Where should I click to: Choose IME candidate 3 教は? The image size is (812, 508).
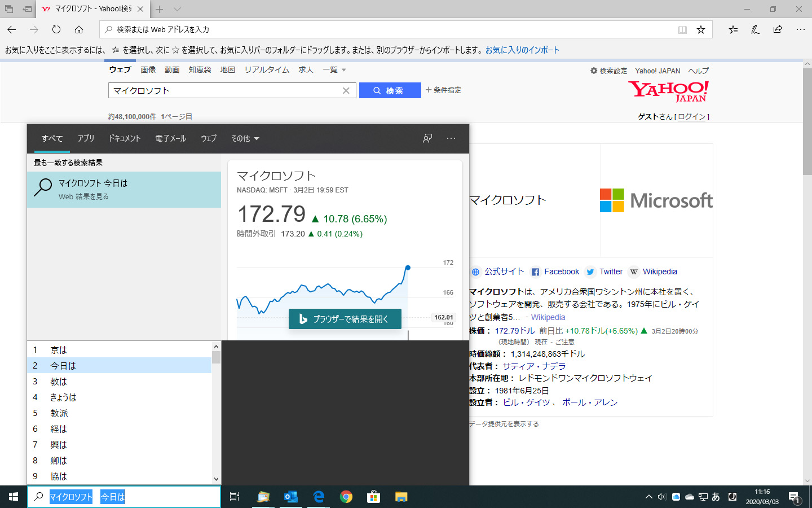tap(120, 382)
